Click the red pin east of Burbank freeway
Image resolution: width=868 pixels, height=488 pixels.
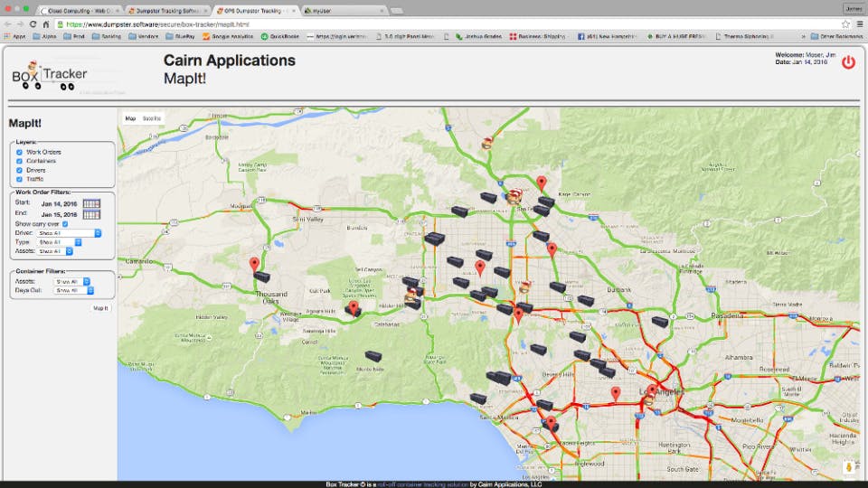tap(552, 250)
